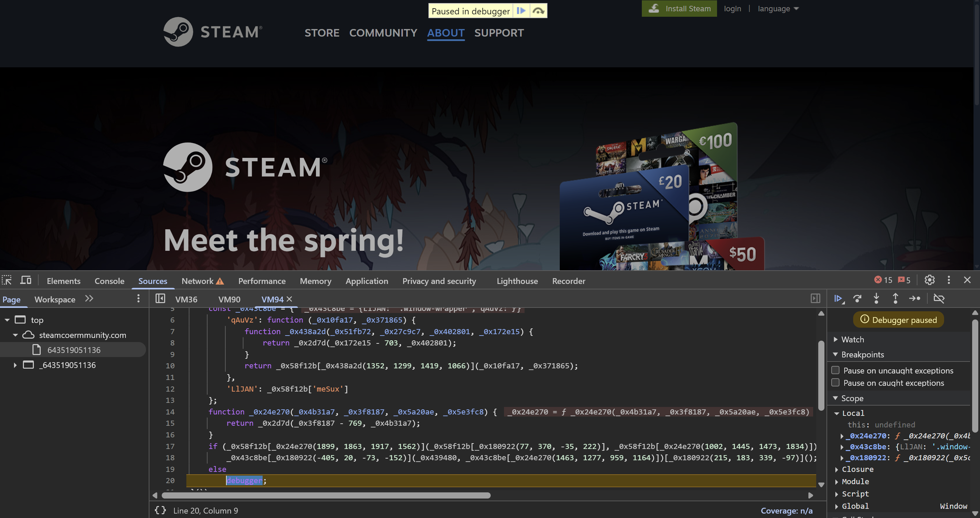Collapse the top frame tree node
The height and width of the screenshot is (518, 980).
(7, 320)
